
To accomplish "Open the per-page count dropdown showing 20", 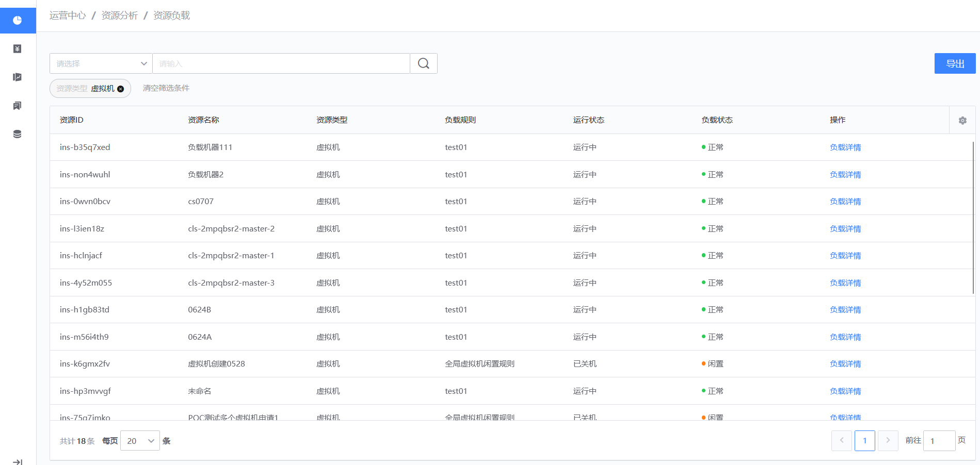I will pyautogui.click(x=140, y=441).
